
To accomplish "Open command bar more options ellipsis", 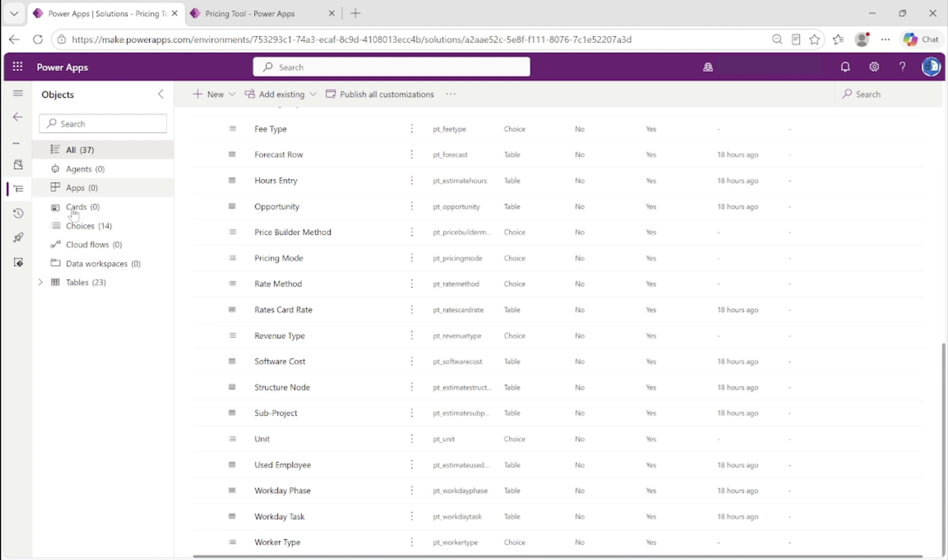I will 450,94.
